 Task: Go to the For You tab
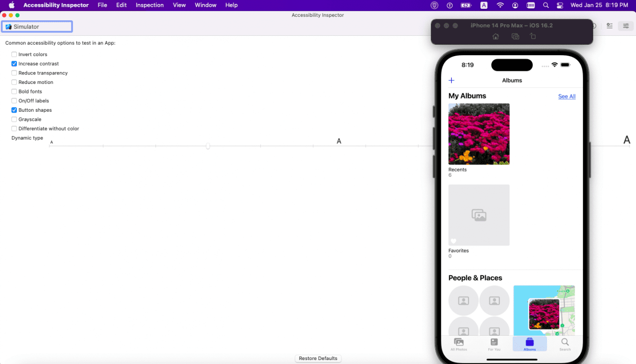[x=494, y=344]
